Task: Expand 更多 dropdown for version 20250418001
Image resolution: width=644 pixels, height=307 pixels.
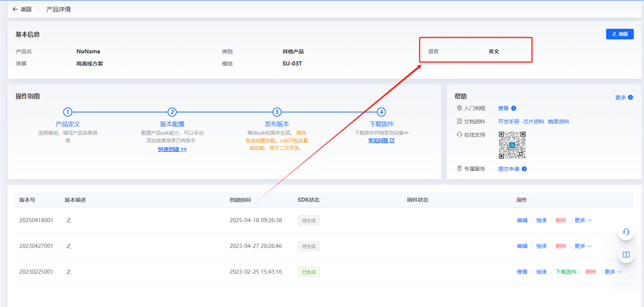Action: (x=583, y=220)
